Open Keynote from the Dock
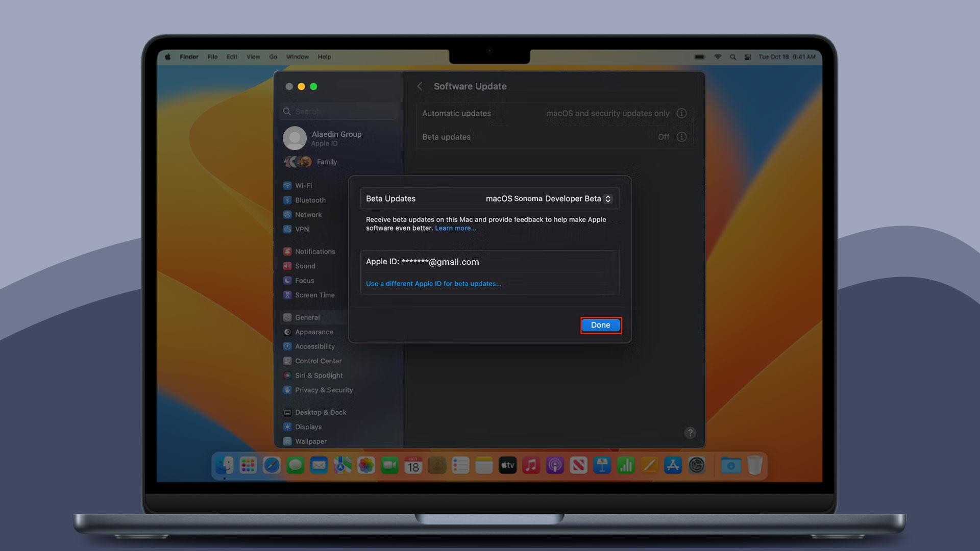Image resolution: width=980 pixels, height=551 pixels. click(x=602, y=465)
